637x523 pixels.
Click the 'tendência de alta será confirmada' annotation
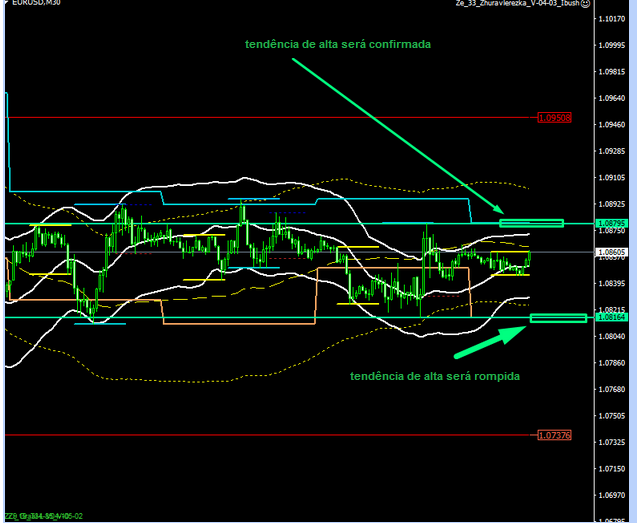click(x=339, y=45)
